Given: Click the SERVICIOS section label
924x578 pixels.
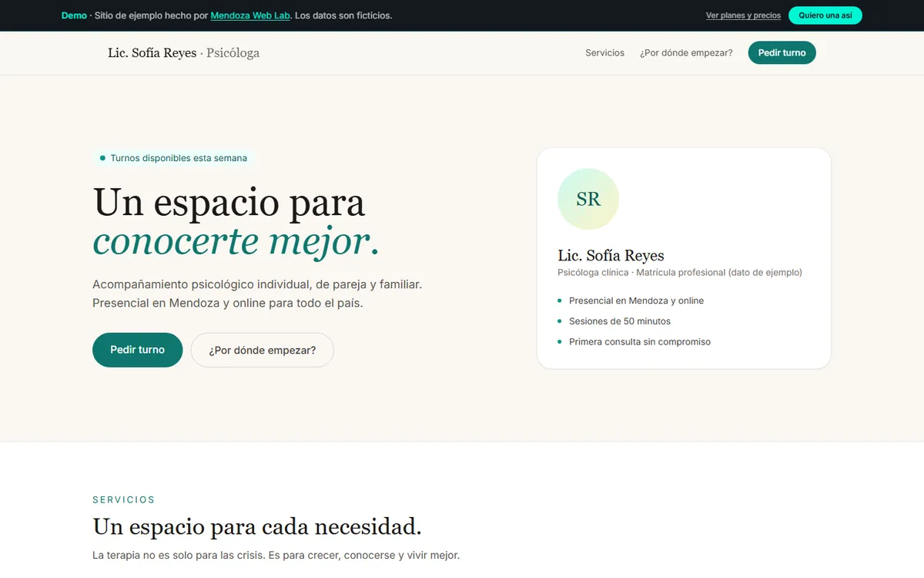Looking at the screenshot, I should pyautogui.click(x=123, y=500).
